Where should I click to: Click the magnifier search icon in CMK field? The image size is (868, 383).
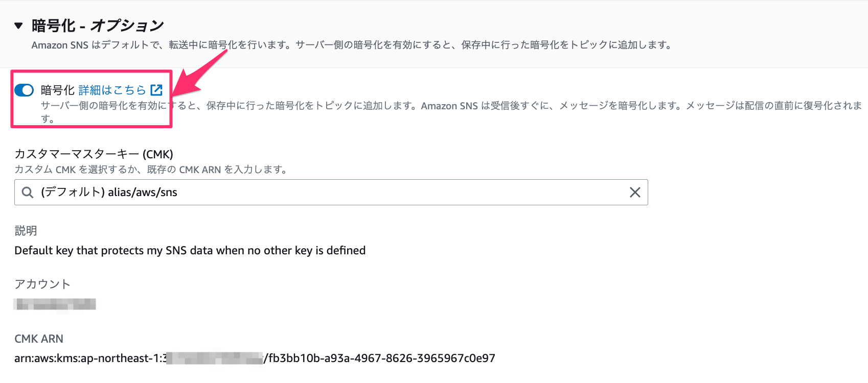coord(28,193)
